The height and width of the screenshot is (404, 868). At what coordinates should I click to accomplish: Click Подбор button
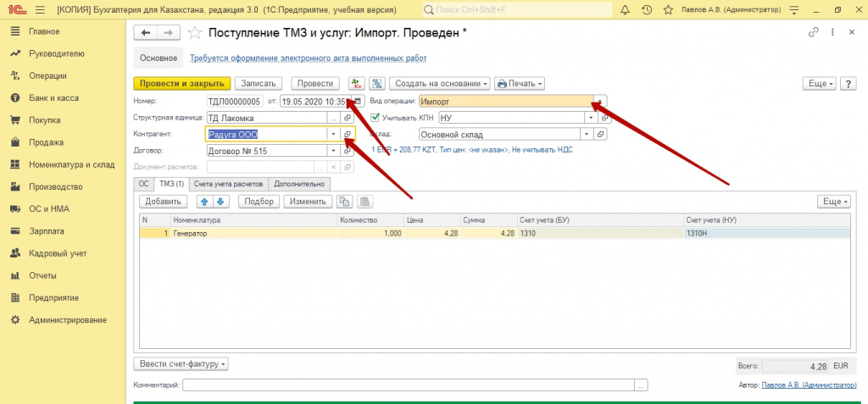point(259,202)
